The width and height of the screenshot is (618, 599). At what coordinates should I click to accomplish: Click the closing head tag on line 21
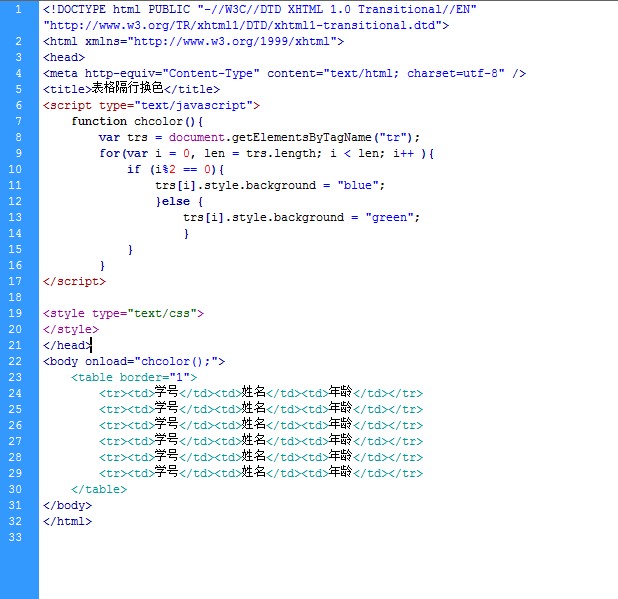[x=67, y=346]
